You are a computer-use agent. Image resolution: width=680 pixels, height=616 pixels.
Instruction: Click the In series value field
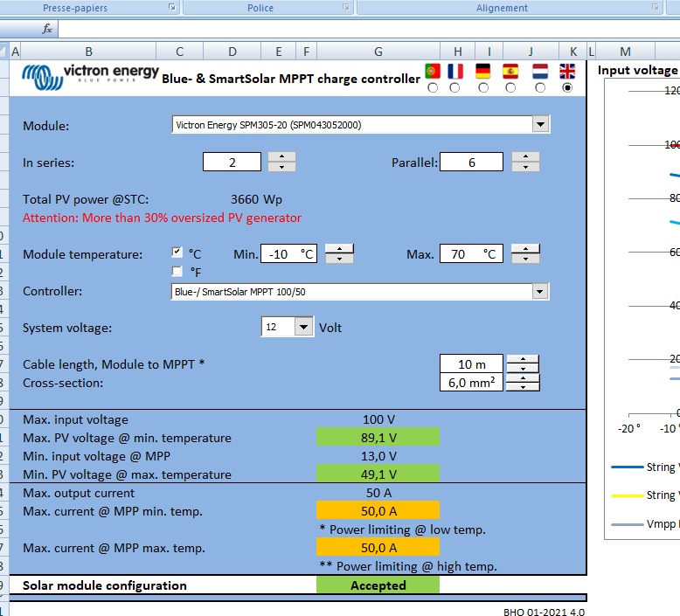coord(232,162)
